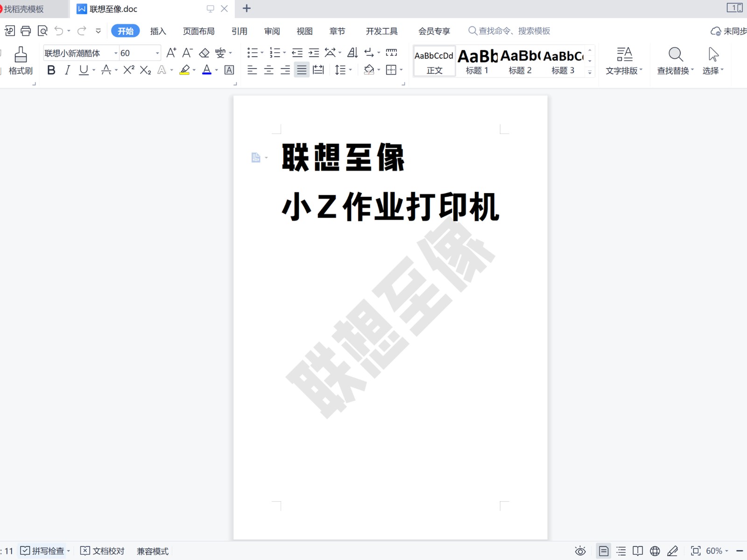The image size is (747, 560).
Task: Apply the Heading 2 (标题 2) style
Action: tap(520, 62)
